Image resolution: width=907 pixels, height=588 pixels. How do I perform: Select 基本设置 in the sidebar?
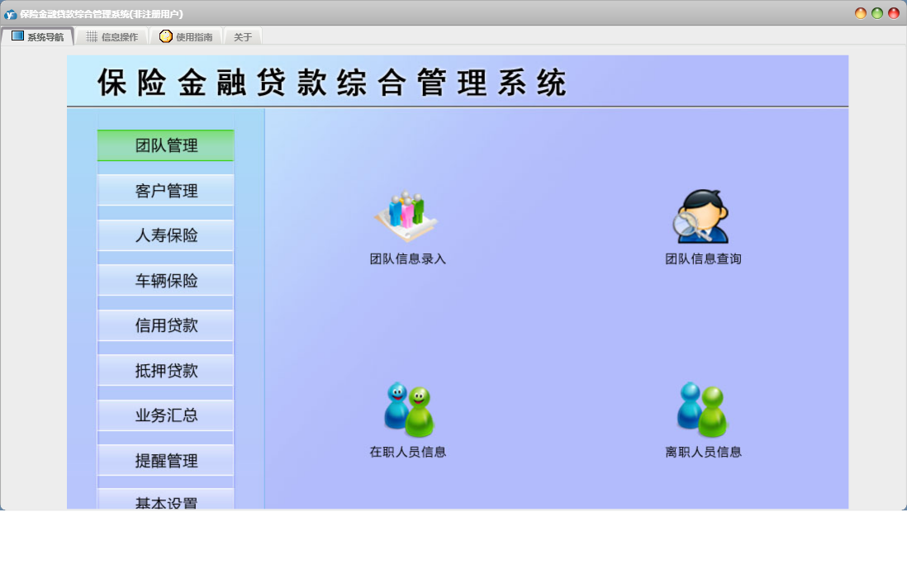[165, 500]
